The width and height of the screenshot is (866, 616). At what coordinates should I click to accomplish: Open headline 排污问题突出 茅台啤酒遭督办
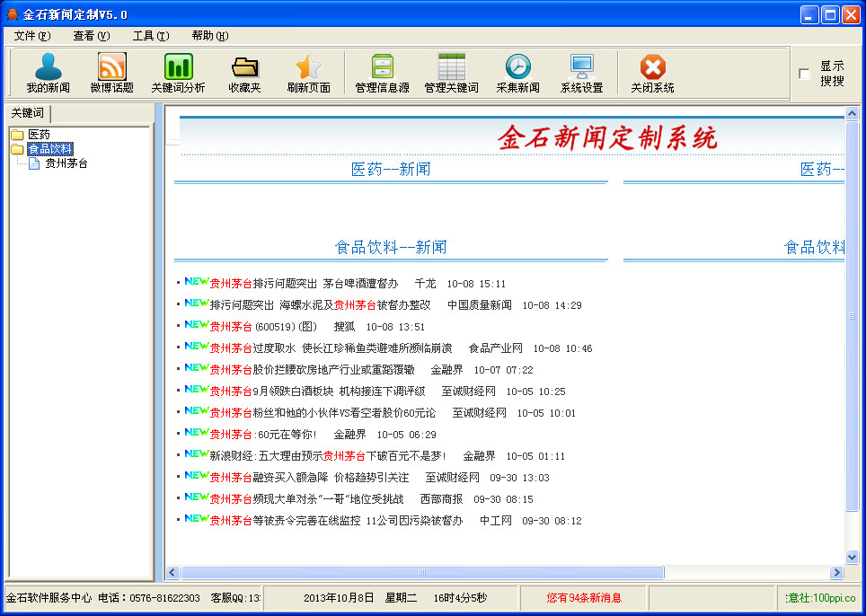click(304, 284)
